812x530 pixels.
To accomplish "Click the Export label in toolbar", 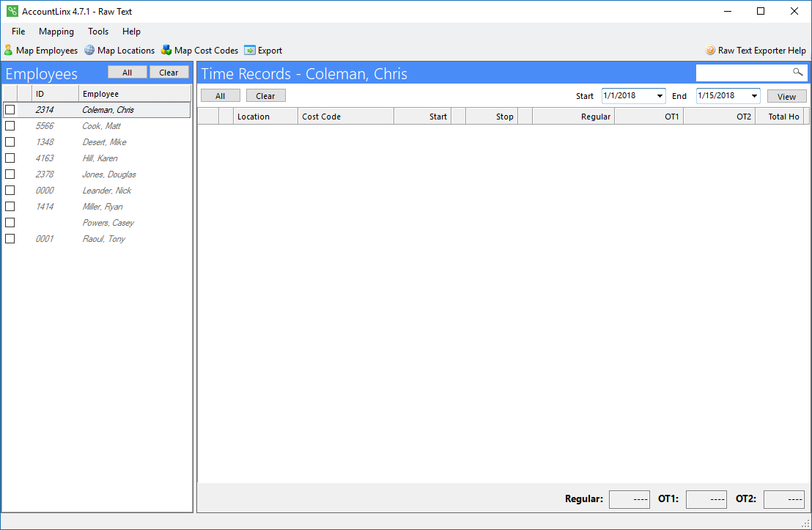I will (x=270, y=51).
